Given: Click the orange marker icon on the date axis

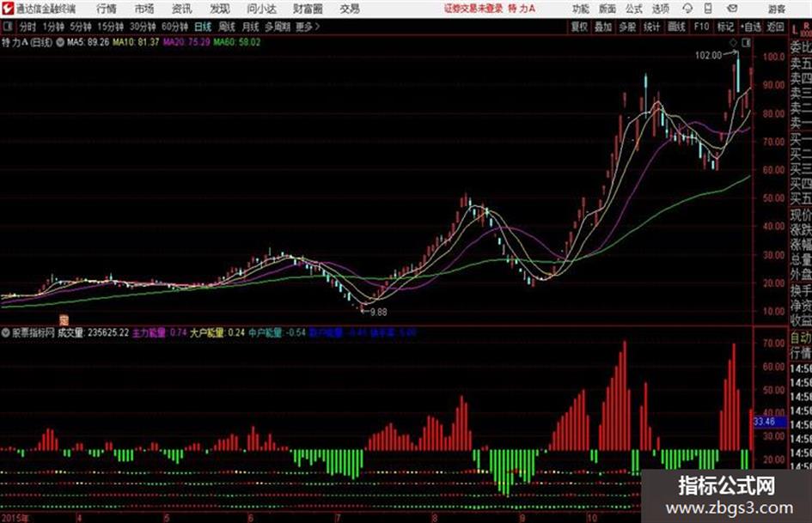Looking at the screenshot, I should point(64,320).
